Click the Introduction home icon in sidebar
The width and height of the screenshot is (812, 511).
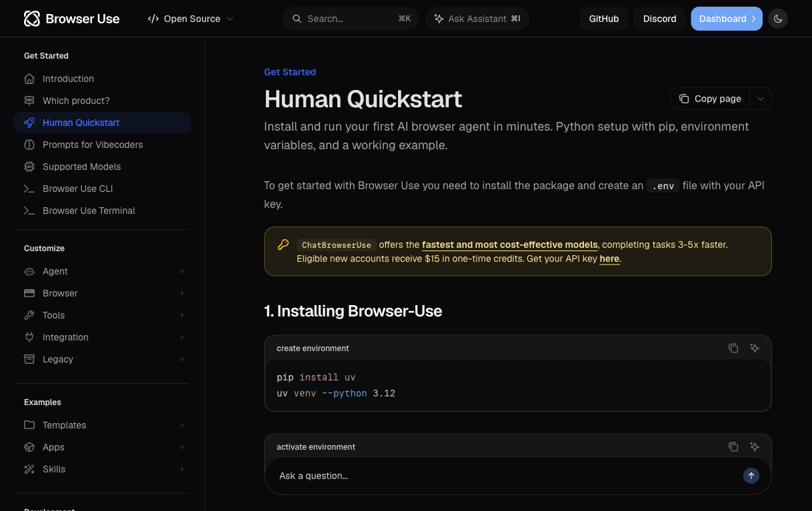29,79
